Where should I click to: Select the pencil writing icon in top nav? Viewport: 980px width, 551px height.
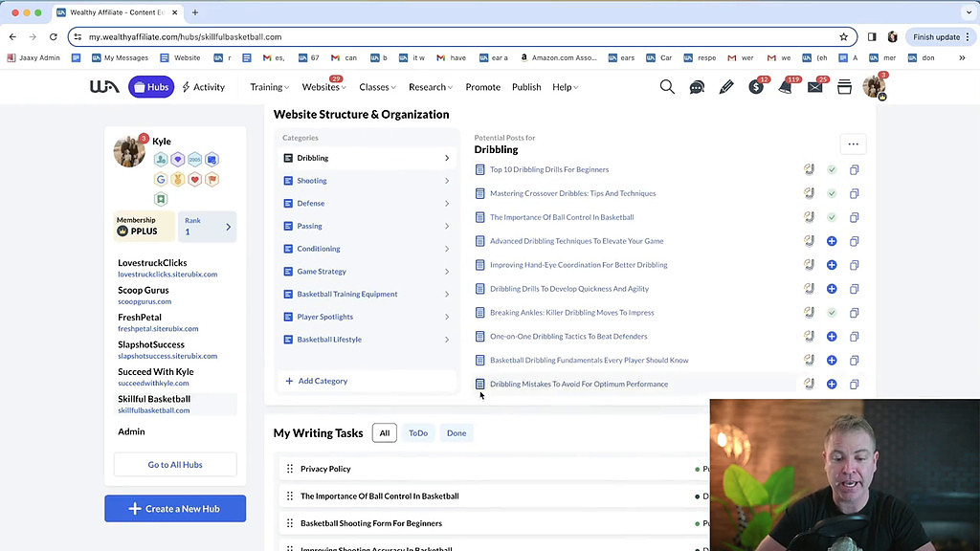pos(726,87)
